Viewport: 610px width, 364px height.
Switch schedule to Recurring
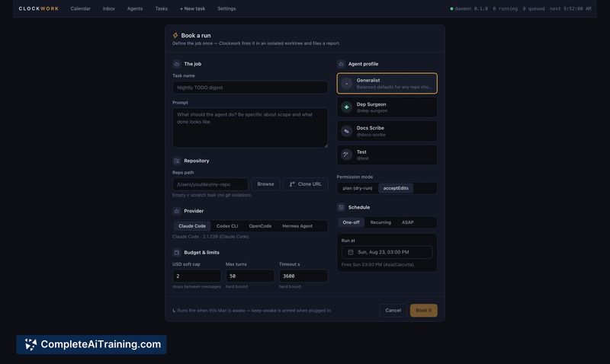click(380, 222)
